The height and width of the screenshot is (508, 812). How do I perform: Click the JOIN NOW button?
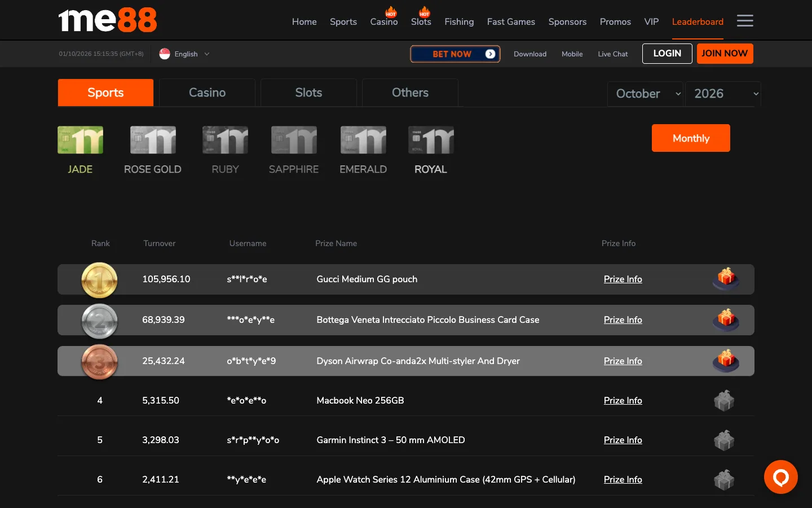(725, 54)
